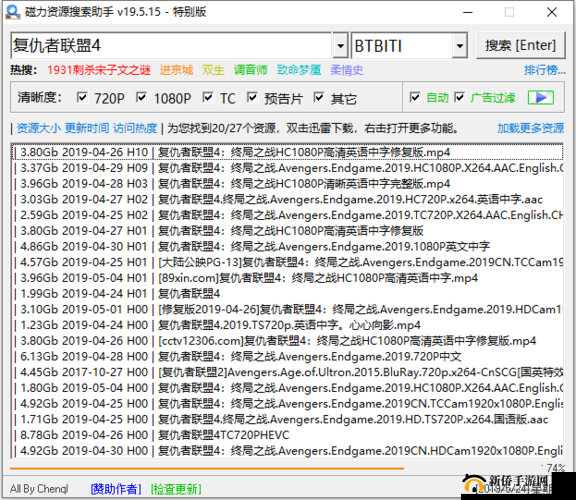The width and height of the screenshot is (576, 500).
Task: Select the 8.78Gb 复仇者联盟4TC720PHEVC result
Action: click(x=287, y=435)
